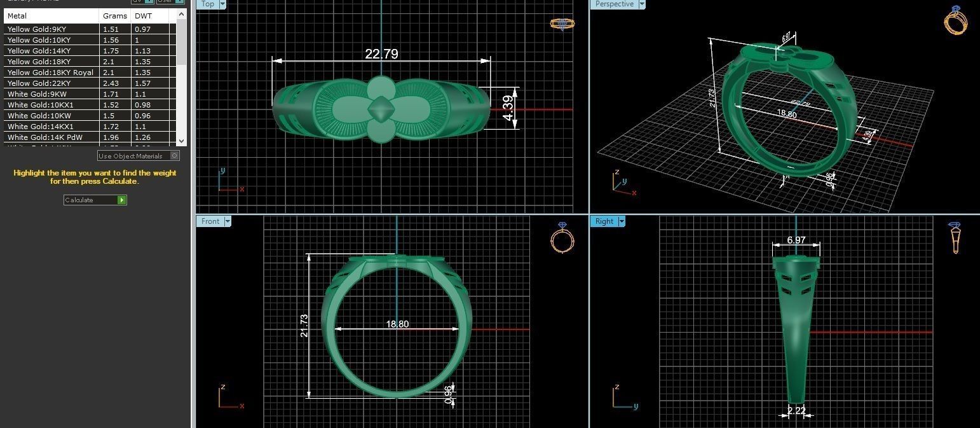The width and height of the screenshot is (980, 428).
Task: Sort by the Grams column header
Action: click(x=115, y=16)
